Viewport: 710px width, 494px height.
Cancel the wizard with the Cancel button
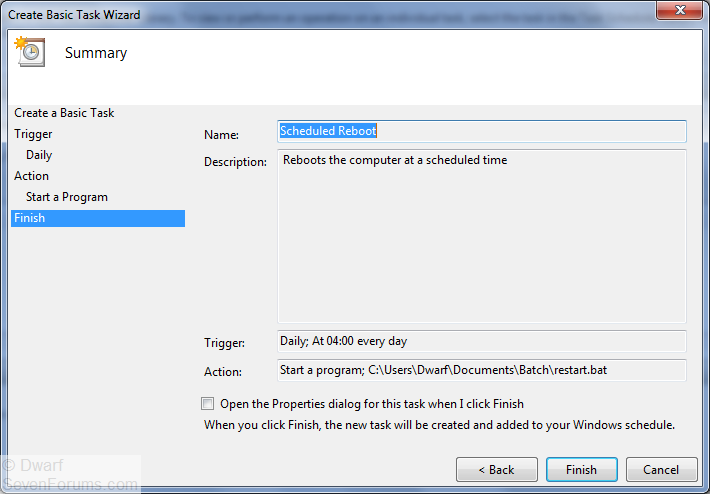[661, 469]
